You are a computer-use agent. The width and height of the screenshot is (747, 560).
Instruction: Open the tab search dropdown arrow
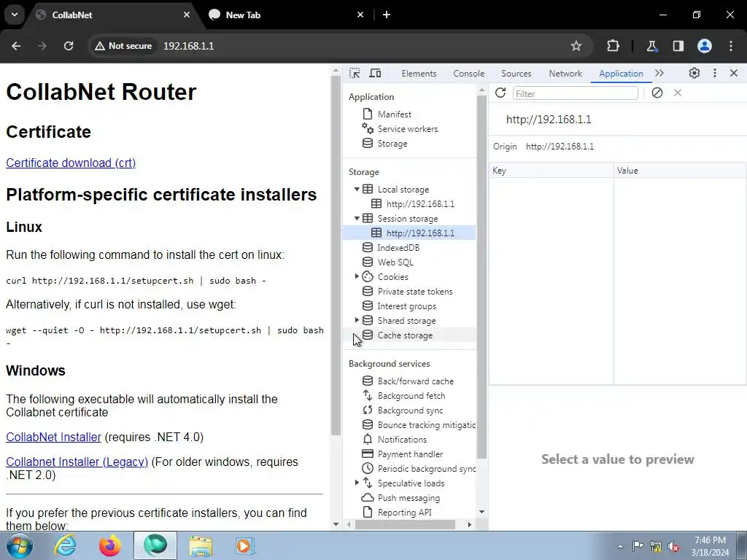click(15, 15)
